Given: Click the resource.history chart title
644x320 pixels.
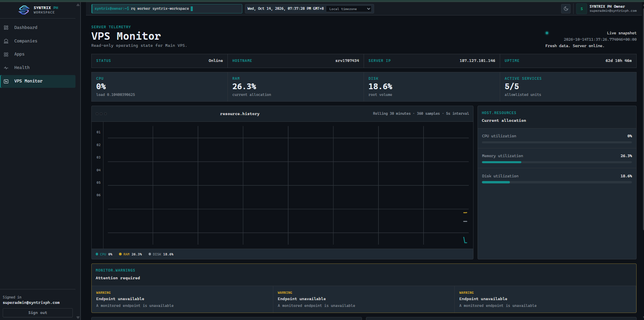Looking at the screenshot, I should pyautogui.click(x=240, y=114).
